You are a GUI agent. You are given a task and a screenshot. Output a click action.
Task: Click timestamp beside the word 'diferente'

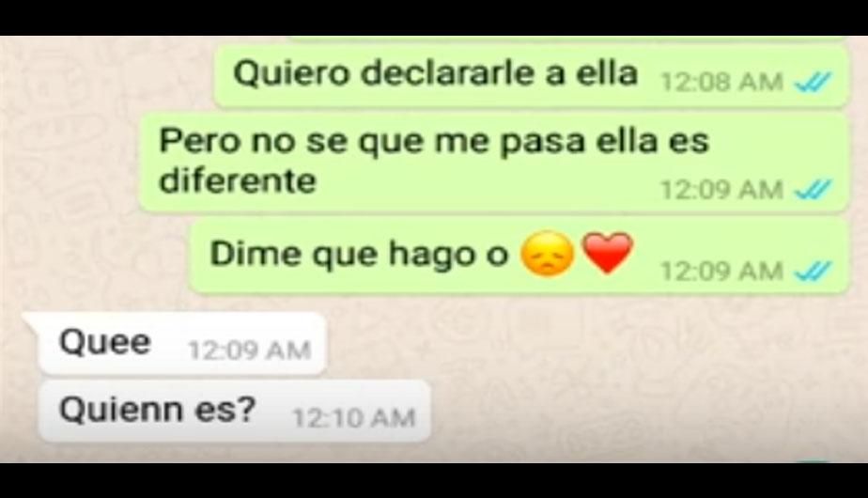pos(721,190)
